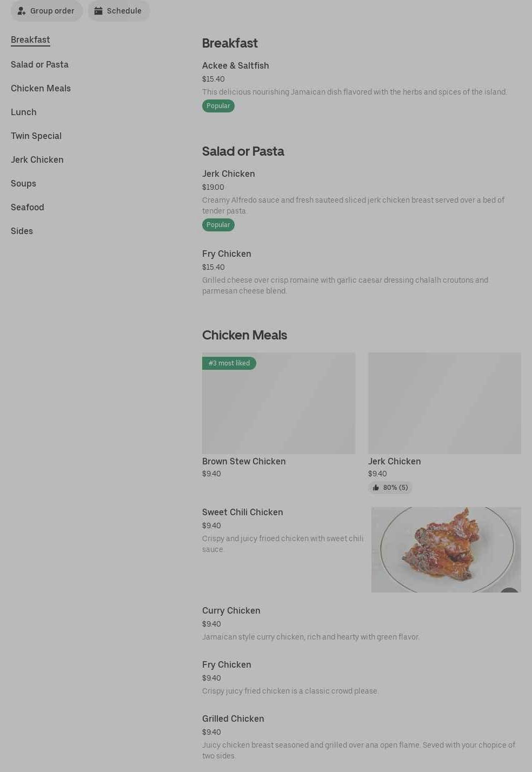The width and height of the screenshot is (532, 772).
Task: Click the Group order people icon
Action: (22, 11)
